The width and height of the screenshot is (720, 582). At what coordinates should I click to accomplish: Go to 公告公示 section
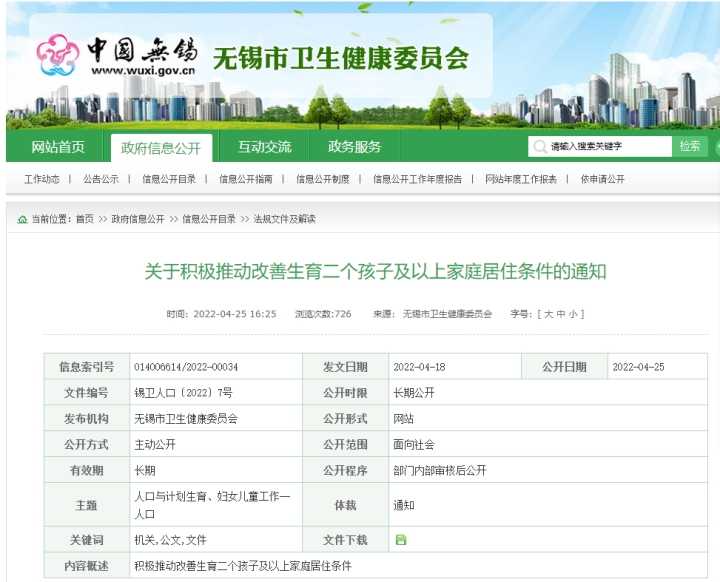[x=101, y=180]
